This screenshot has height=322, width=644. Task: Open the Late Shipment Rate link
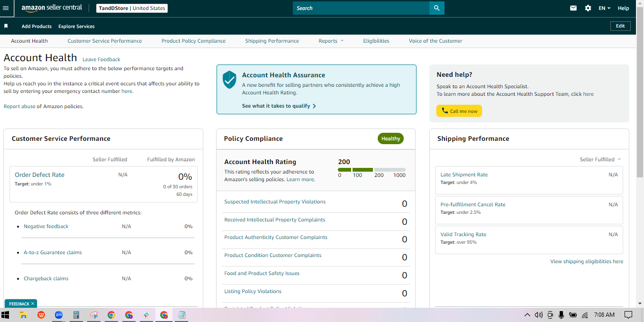click(464, 175)
